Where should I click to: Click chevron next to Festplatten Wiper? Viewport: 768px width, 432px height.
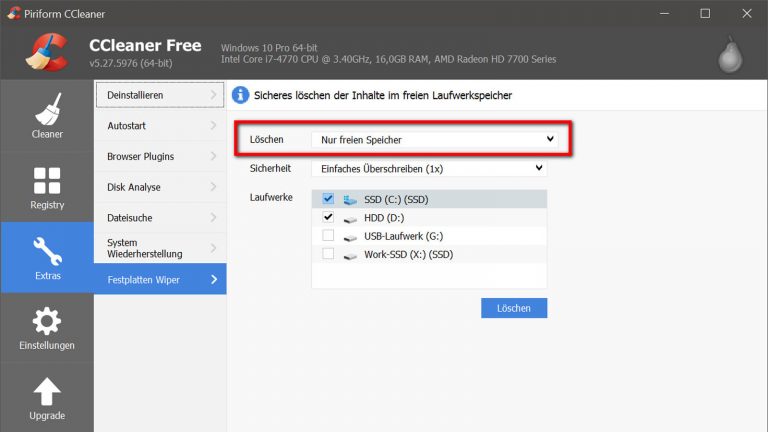coord(214,279)
